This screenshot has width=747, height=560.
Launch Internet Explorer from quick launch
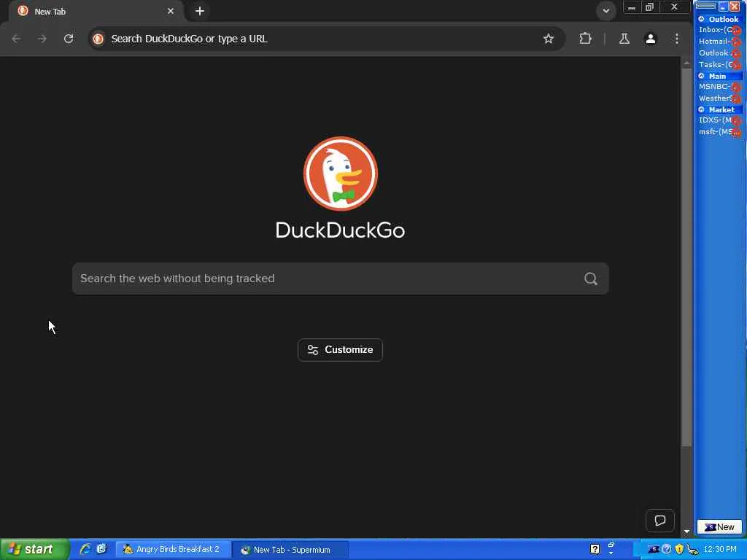pos(85,549)
